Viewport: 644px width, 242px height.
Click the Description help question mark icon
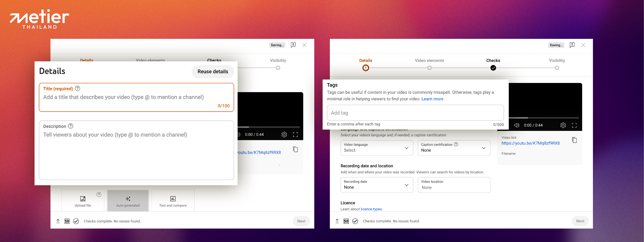[x=71, y=126]
